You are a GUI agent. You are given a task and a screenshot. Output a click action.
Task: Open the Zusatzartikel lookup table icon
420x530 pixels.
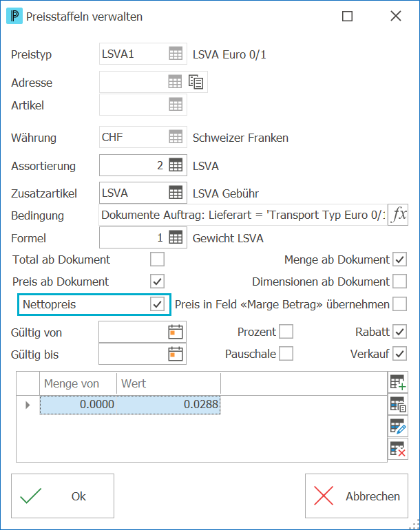tap(176, 193)
